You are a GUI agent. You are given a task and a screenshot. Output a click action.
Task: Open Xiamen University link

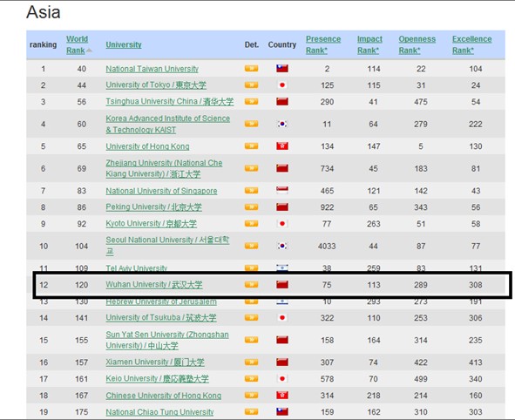(x=155, y=362)
